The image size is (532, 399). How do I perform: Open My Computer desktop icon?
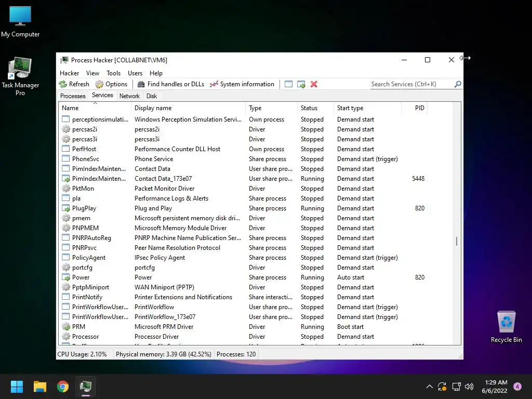[20, 21]
